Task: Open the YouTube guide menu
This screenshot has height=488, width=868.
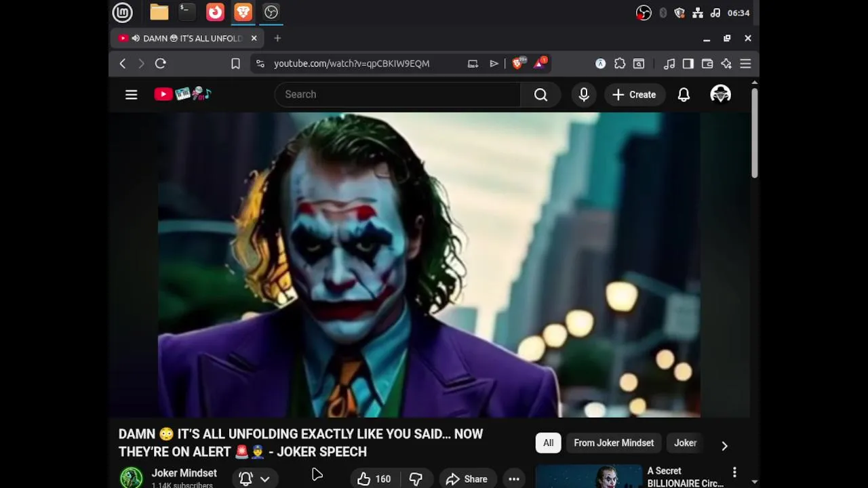Action: 132,95
